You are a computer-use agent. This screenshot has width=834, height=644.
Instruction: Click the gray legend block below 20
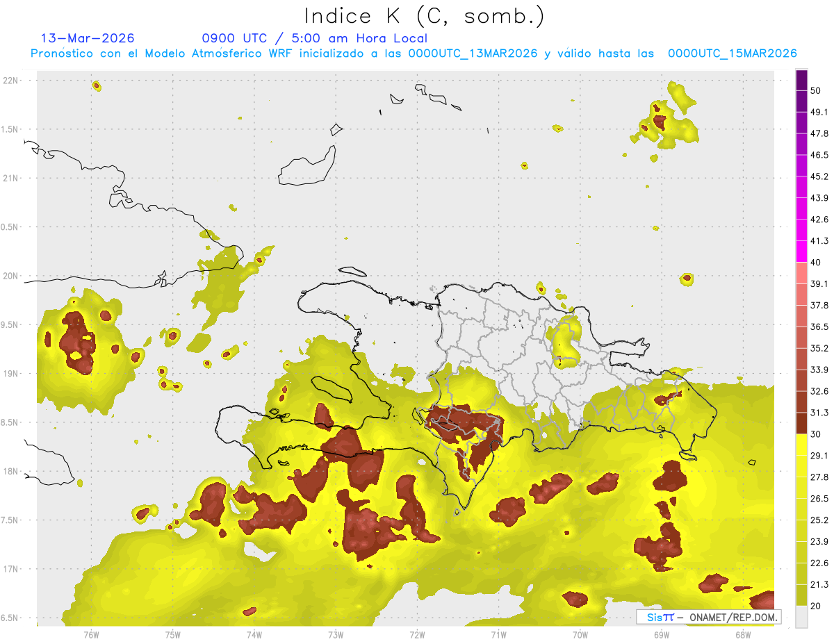[802, 617]
